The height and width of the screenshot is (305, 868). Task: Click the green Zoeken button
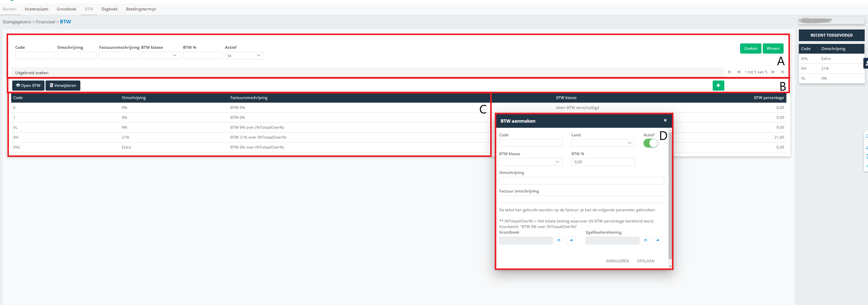pos(750,49)
